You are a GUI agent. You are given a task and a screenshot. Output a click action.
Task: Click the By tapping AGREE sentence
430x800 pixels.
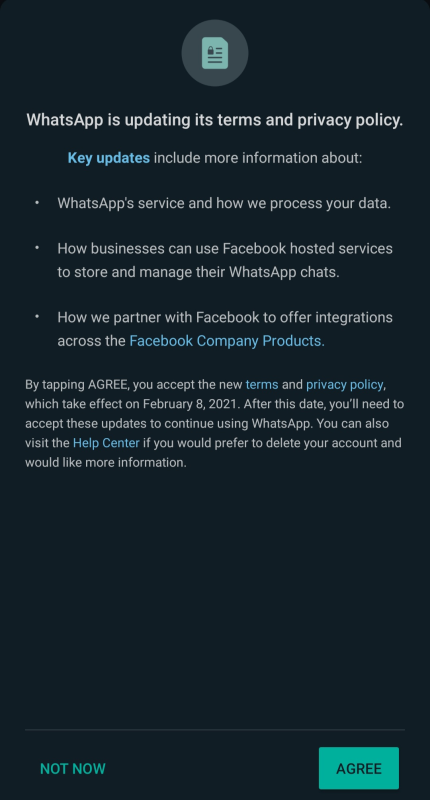(215, 423)
